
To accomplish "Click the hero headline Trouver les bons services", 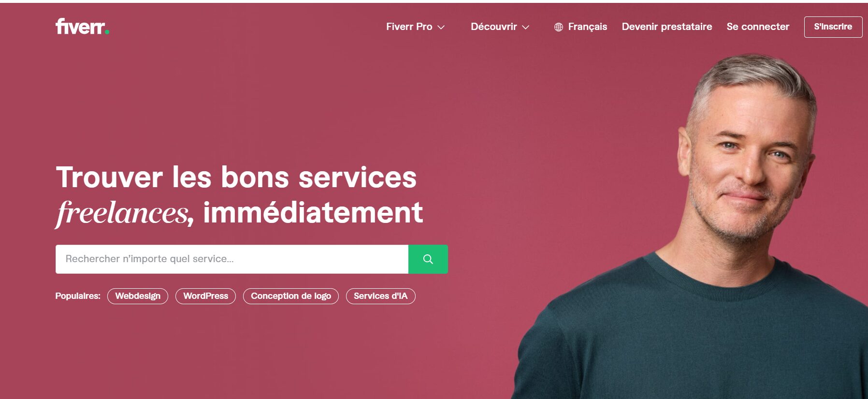I will point(236,177).
